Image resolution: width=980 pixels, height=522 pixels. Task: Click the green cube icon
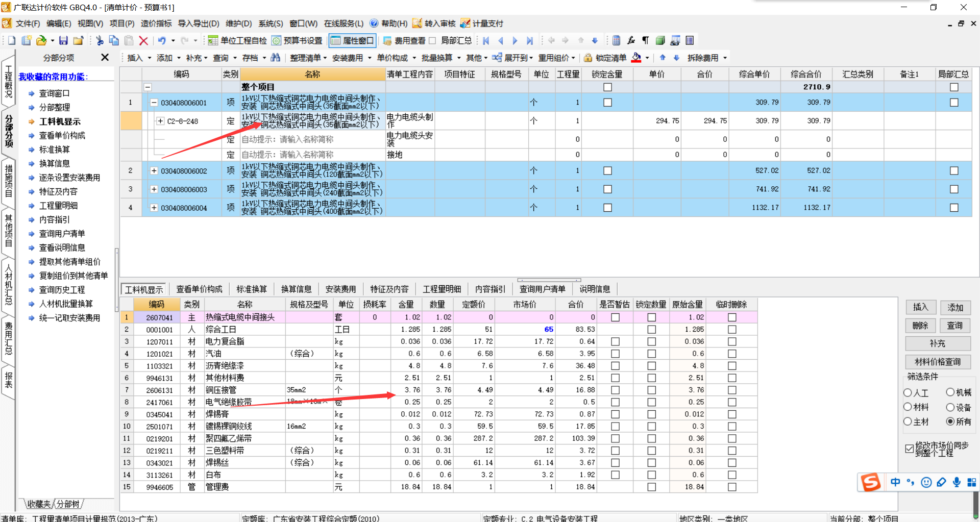660,41
